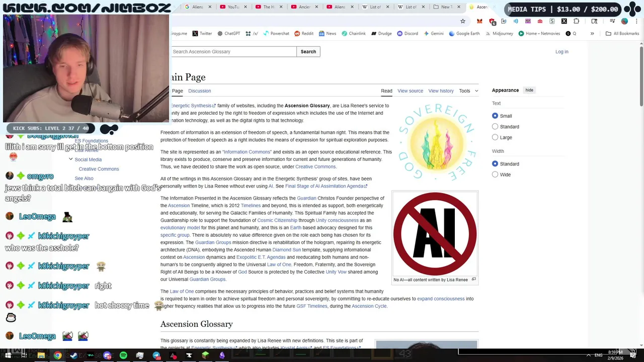Click the Log in link
Image resolution: width=644 pixels, height=362 pixels.
[561, 52]
